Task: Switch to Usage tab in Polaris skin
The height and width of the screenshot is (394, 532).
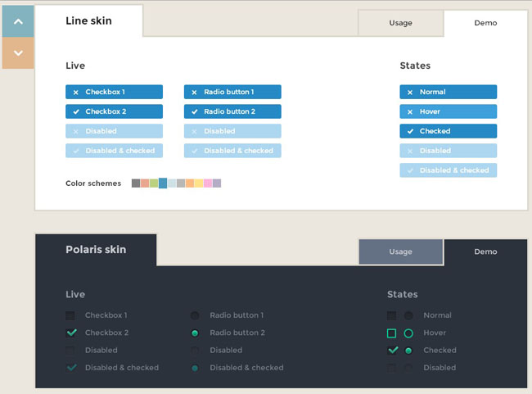Action: (x=400, y=251)
